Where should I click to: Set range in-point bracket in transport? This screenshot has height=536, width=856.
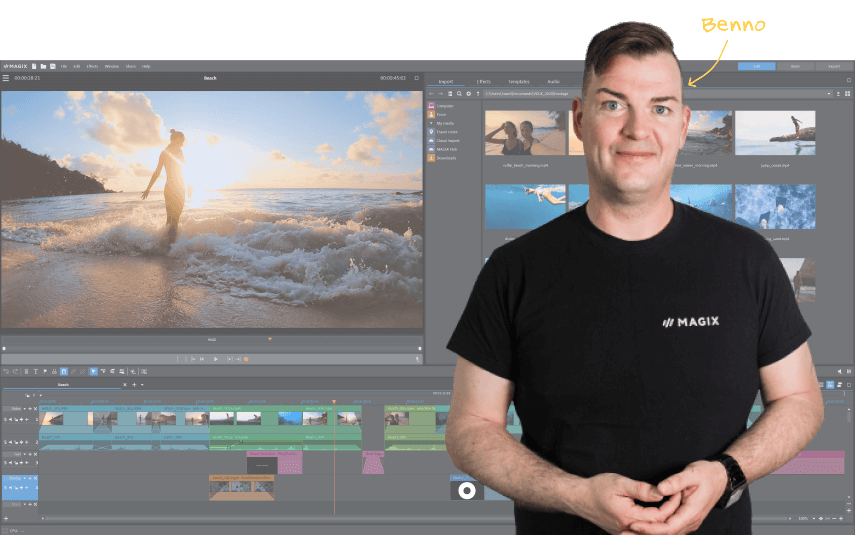point(177,359)
